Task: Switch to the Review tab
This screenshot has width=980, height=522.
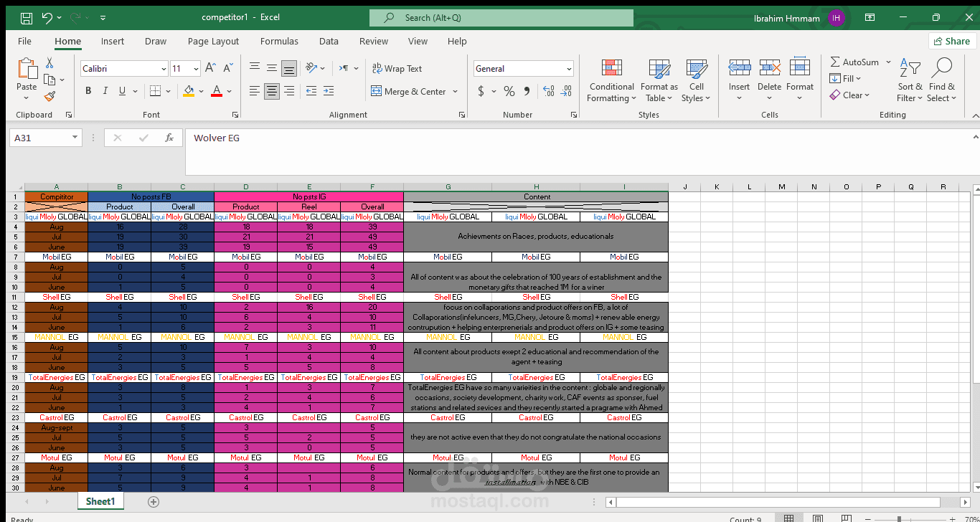Action: pyautogui.click(x=374, y=41)
